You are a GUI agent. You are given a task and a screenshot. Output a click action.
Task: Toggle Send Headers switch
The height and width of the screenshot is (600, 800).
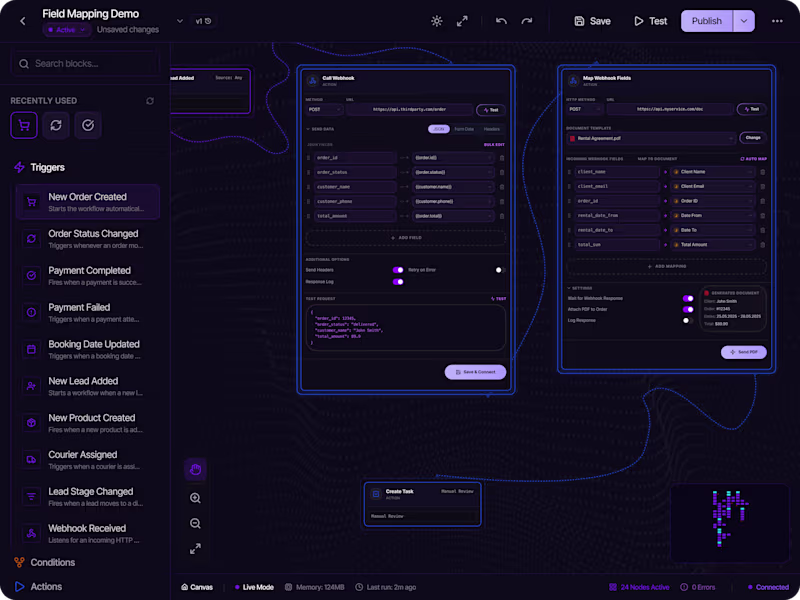[x=398, y=270]
